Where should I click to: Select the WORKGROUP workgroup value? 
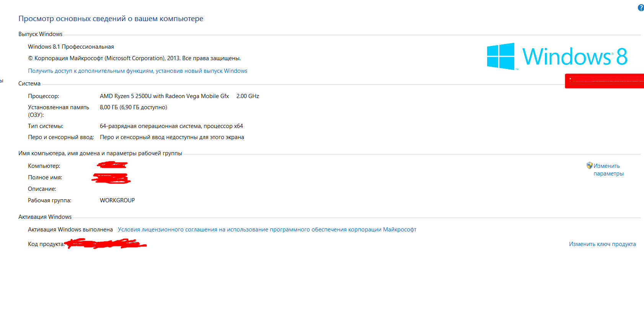coord(117,200)
